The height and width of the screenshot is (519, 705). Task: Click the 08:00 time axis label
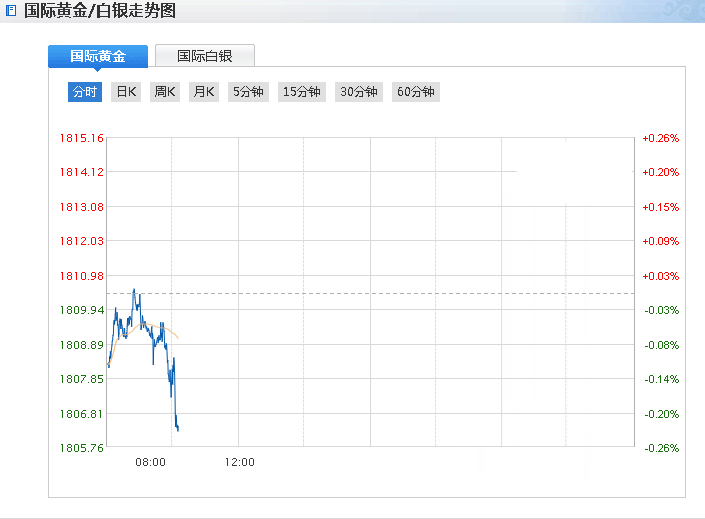(x=150, y=462)
